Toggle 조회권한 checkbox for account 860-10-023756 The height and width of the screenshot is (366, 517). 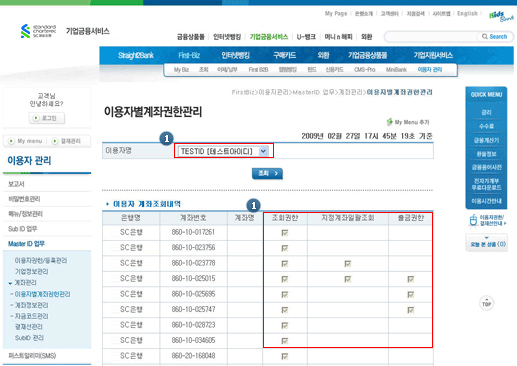(285, 248)
